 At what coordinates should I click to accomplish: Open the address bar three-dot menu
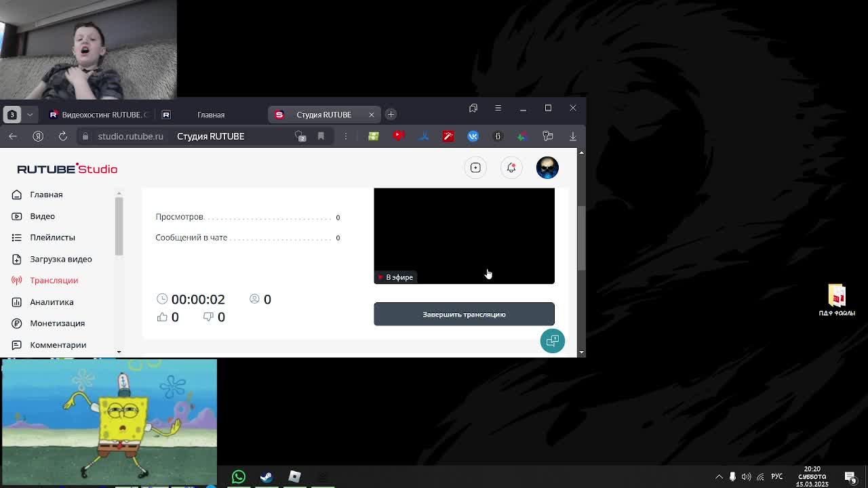[345, 136]
